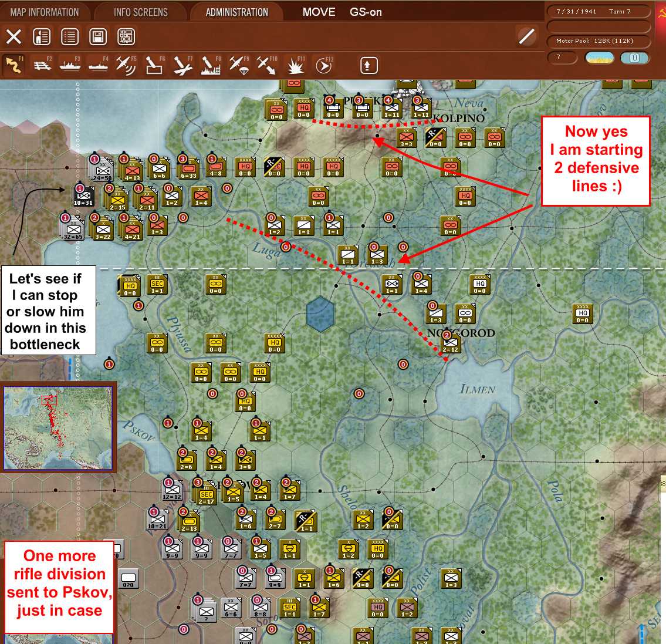Select the 4=8 unit counter
666x644 pixels.
click(x=215, y=167)
